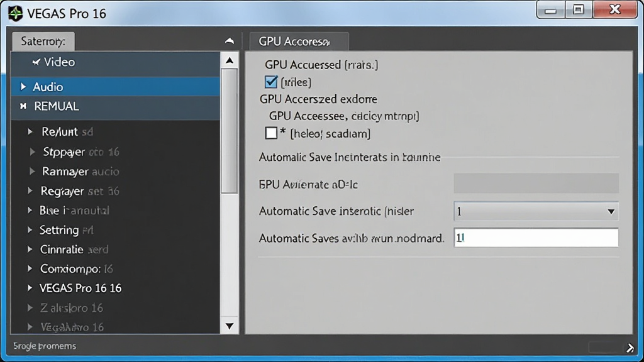Click the Automalic Save Incinterats section heading
The width and height of the screenshot is (644, 362).
tap(350, 157)
